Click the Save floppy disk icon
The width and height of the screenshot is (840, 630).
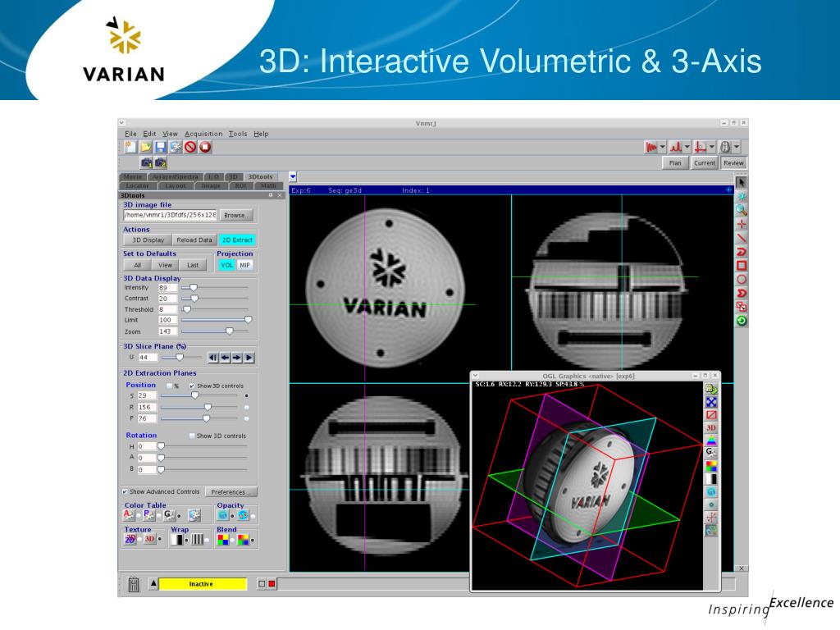pos(160,147)
